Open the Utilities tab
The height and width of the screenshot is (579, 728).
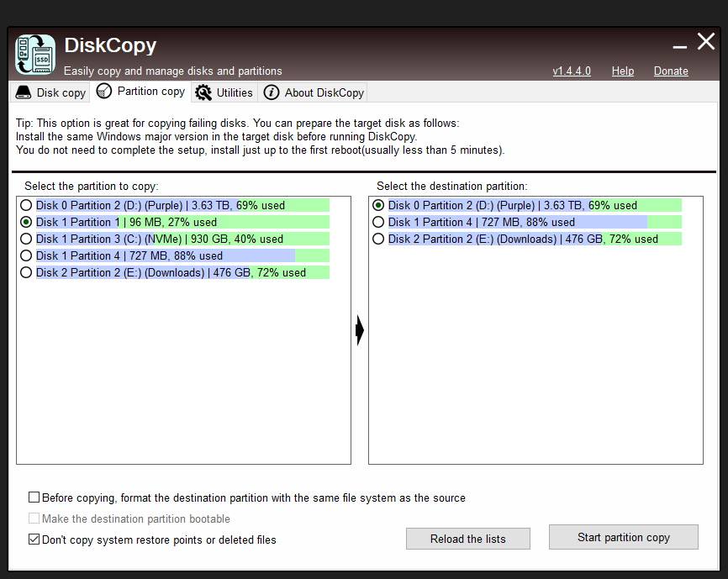coord(224,92)
